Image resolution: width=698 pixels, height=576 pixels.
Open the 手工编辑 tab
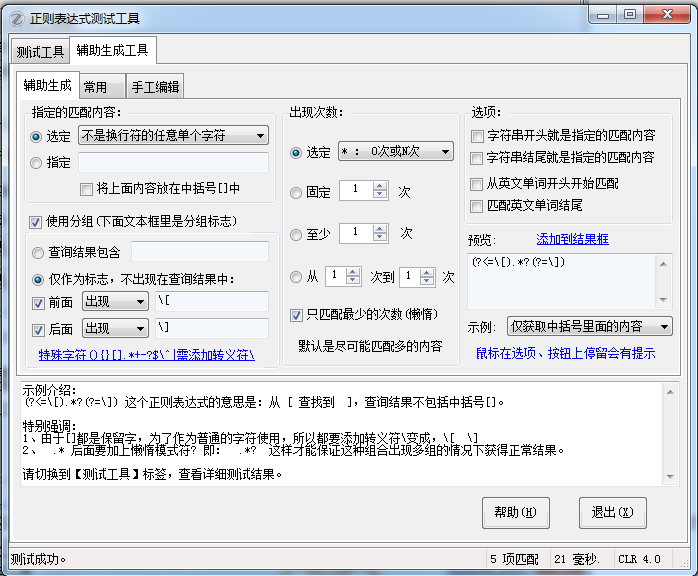pos(155,87)
